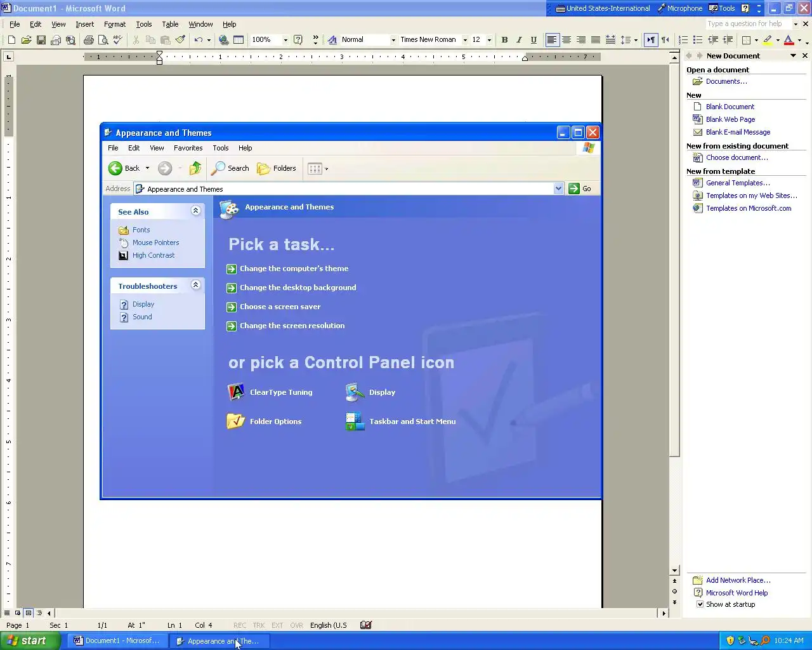
Task: Open Word's Insert menu
Action: [x=84, y=24]
